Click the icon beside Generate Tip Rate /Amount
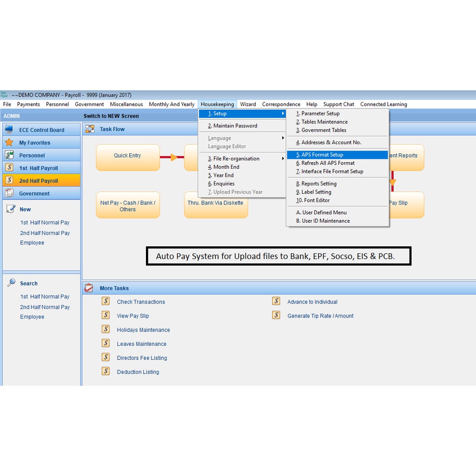 pos(276,315)
